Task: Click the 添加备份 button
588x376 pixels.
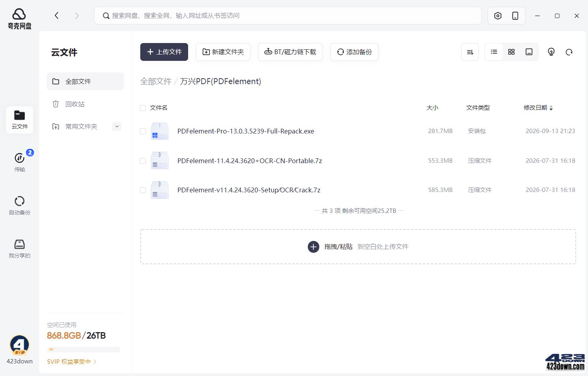Action: [354, 52]
